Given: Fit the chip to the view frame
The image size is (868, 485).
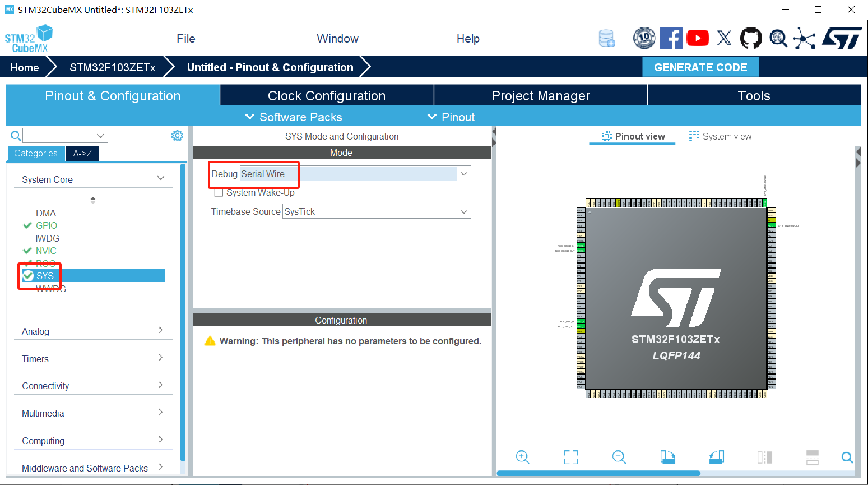Looking at the screenshot, I should click(571, 457).
